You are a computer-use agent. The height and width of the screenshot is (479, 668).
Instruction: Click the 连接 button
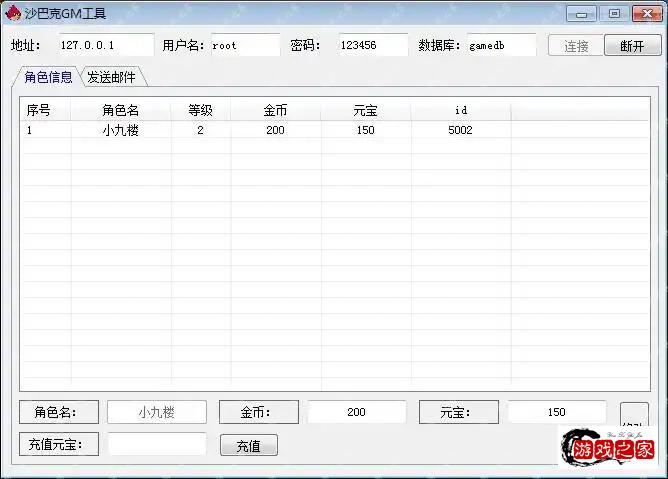coord(576,46)
